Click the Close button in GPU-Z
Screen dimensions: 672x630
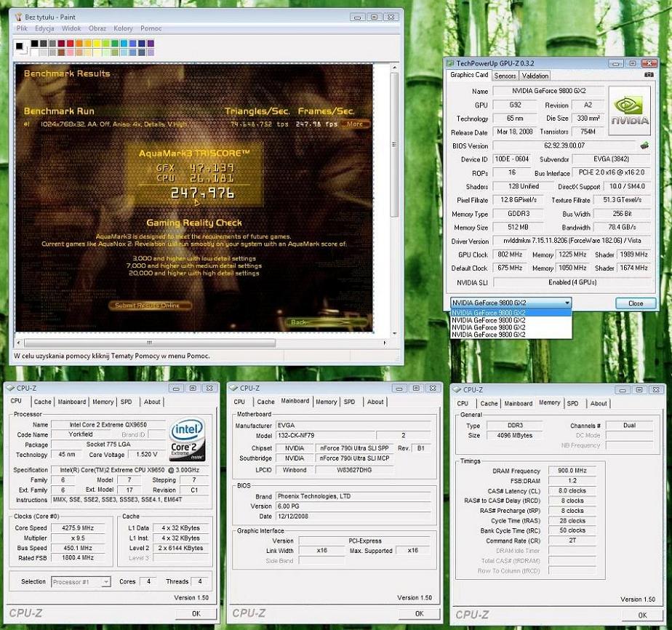[x=636, y=303]
